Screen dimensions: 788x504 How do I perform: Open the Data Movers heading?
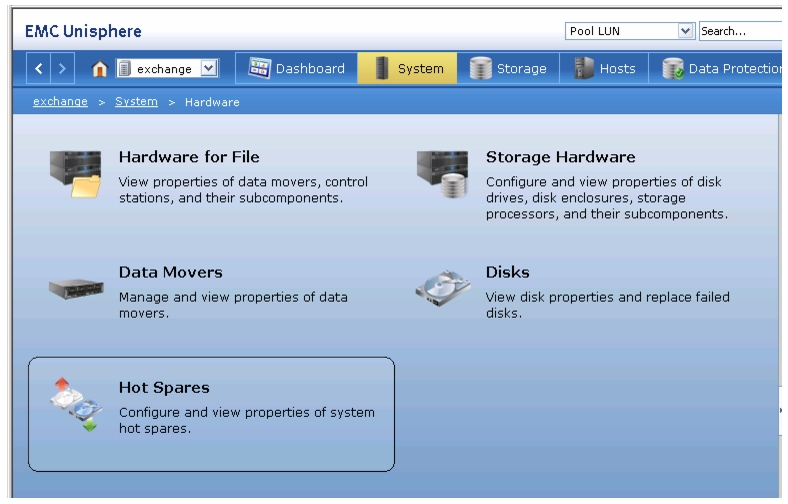[x=170, y=272]
